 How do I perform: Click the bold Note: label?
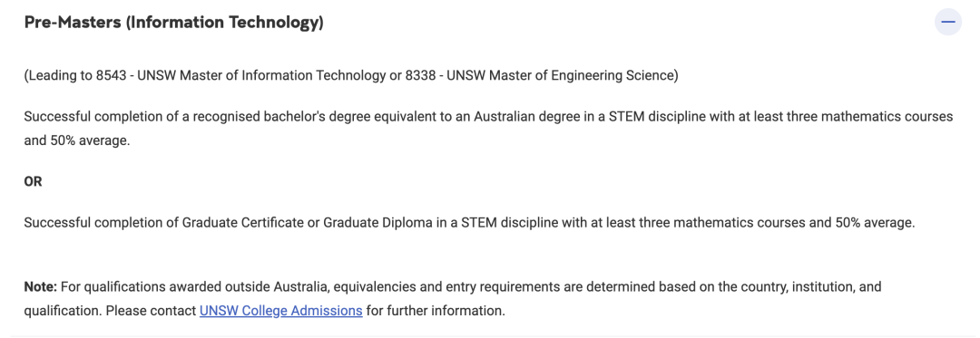pos(41,287)
